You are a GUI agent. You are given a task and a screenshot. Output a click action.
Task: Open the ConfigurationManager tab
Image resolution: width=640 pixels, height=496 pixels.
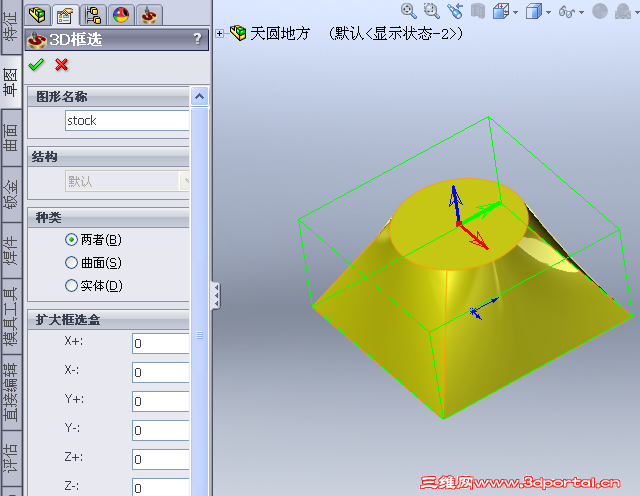click(93, 16)
